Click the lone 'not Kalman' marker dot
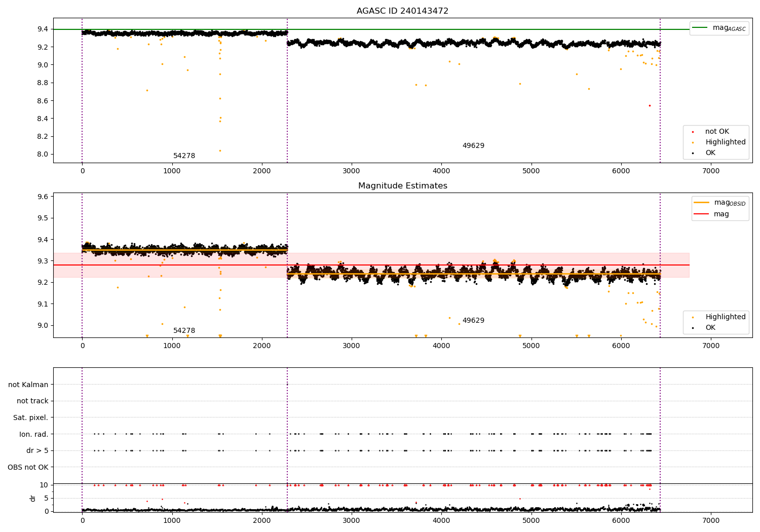The width and height of the screenshot is (760, 532). click(x=287, y=385)
